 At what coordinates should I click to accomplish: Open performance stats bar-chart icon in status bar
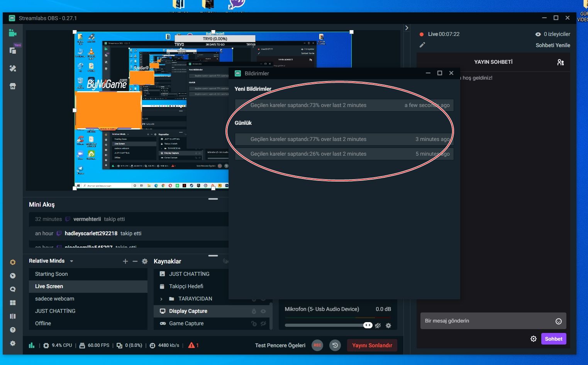[x=32, y=345]
